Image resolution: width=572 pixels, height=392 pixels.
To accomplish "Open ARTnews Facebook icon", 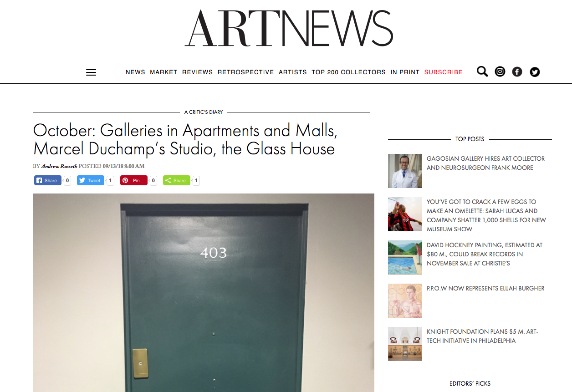I will click(517, 71).
